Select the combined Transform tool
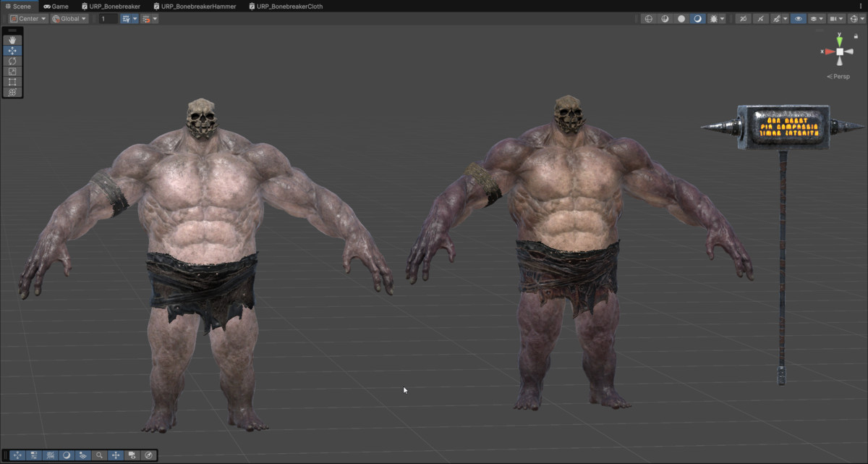The width and height of the screenshot is (868, 464). [12, 92]
